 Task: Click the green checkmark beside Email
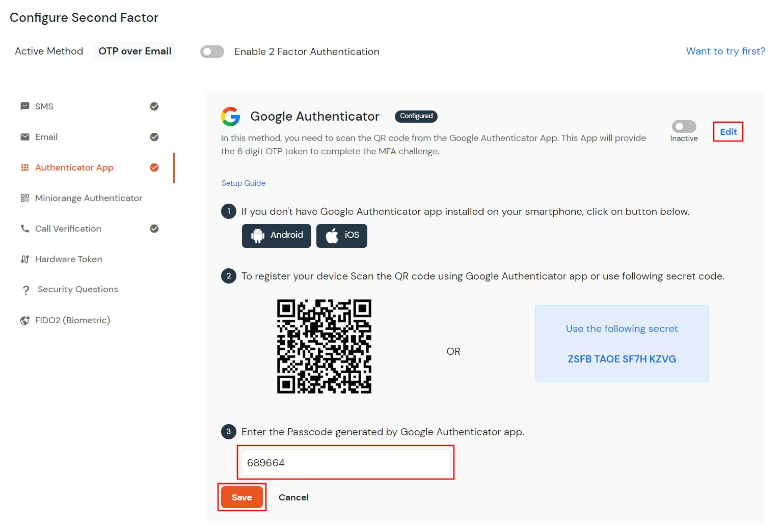(154, 136)
